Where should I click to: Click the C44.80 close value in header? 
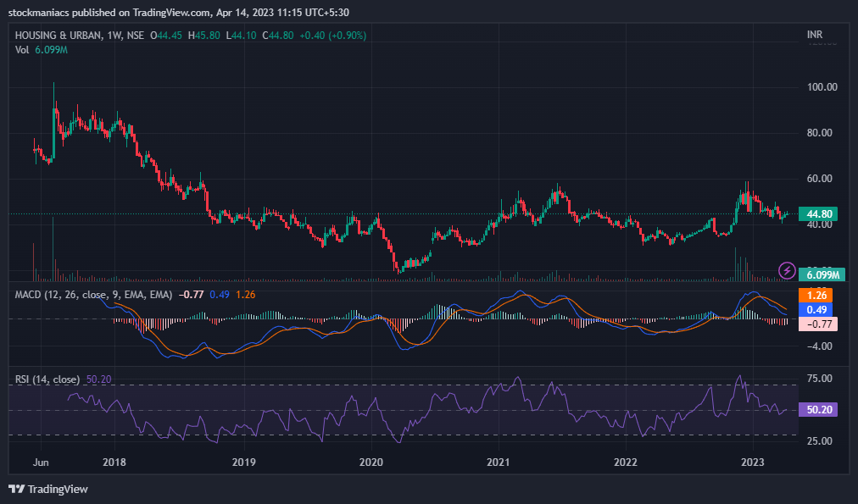pyautogui.click(x=278, y=36)
